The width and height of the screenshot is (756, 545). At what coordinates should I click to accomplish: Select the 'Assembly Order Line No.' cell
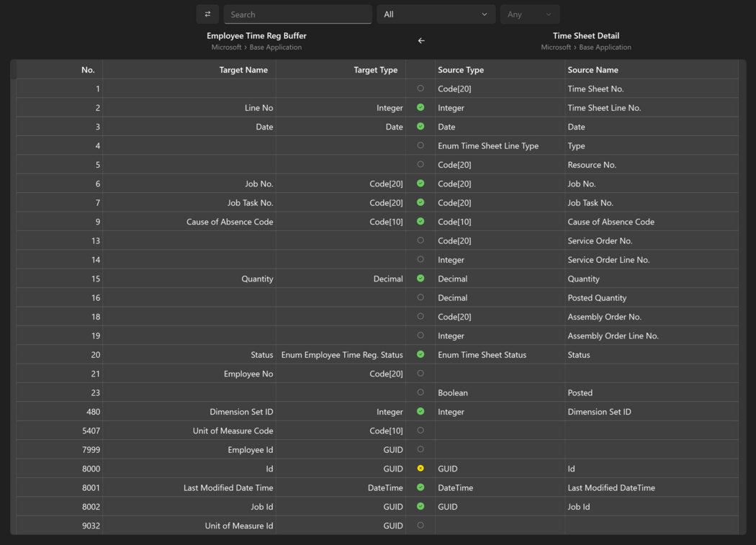652,335
